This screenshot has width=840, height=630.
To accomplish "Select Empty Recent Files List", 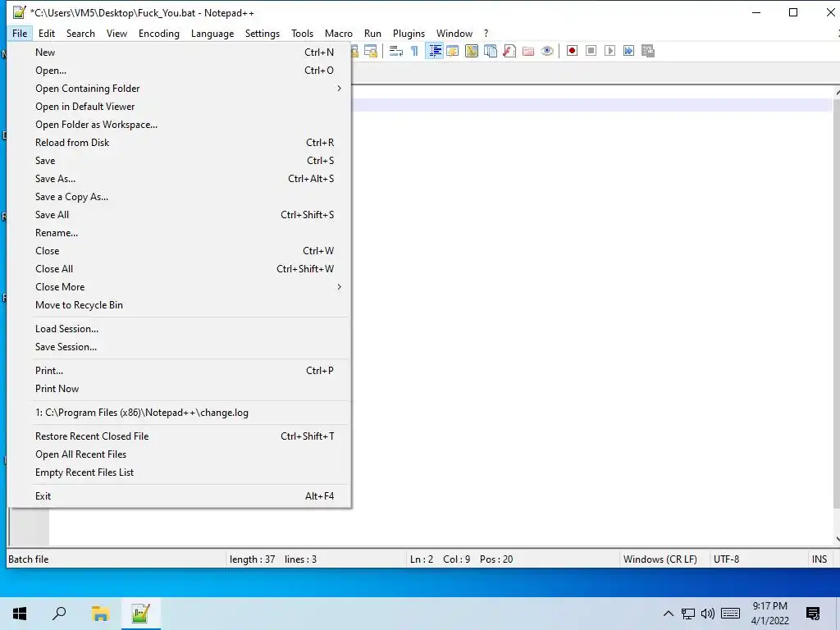I will [180, 472].
